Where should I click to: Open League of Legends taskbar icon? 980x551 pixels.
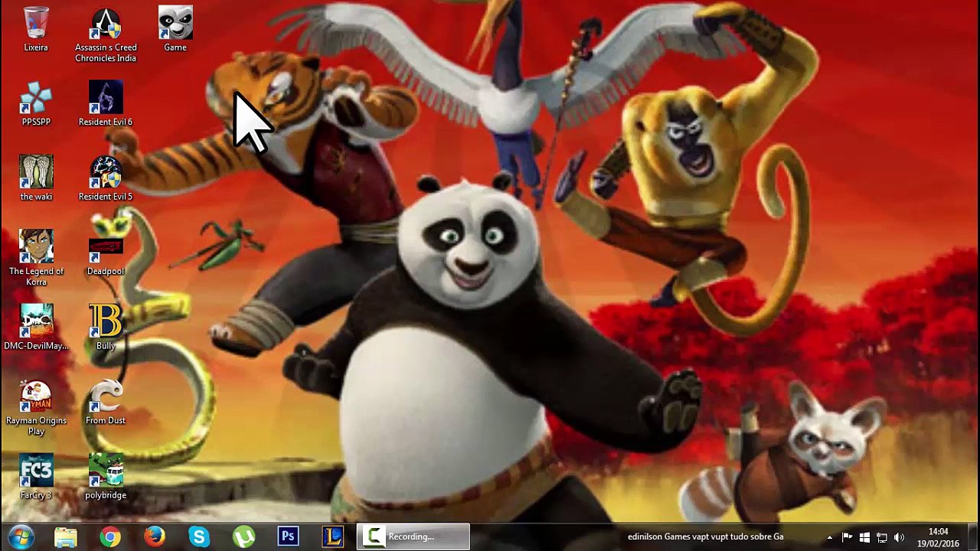(332, 536)
